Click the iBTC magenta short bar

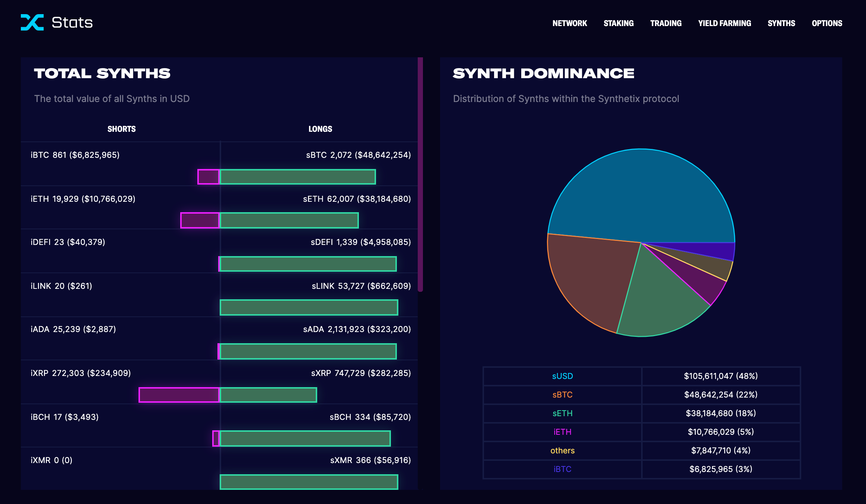[x=208, y=177]
